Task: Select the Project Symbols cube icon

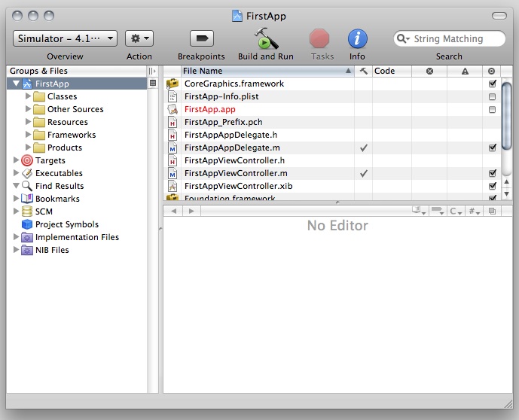Action: click(27, 224)
